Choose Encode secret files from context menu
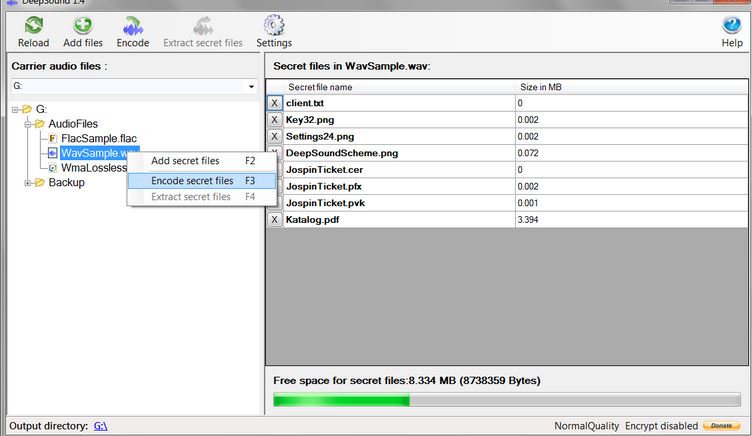Image resolution: width=752 pixels, height=436 pixels. click(x=202, y=181)
